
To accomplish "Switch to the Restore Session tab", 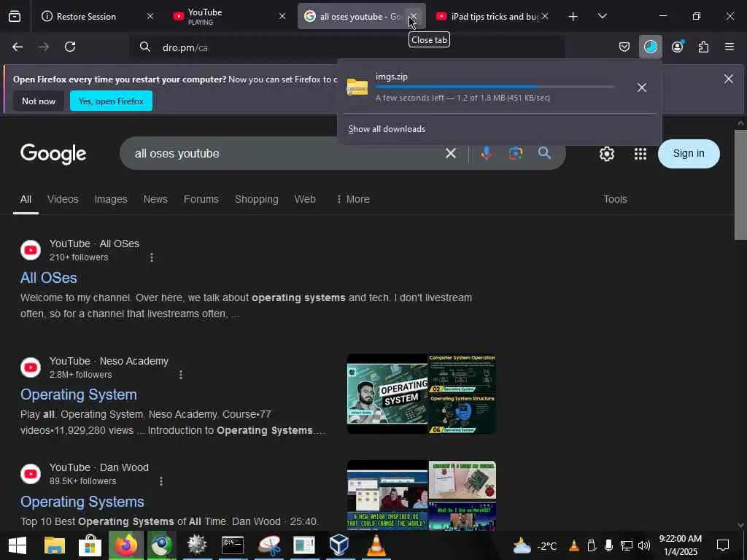I will [x=86, y=17].
